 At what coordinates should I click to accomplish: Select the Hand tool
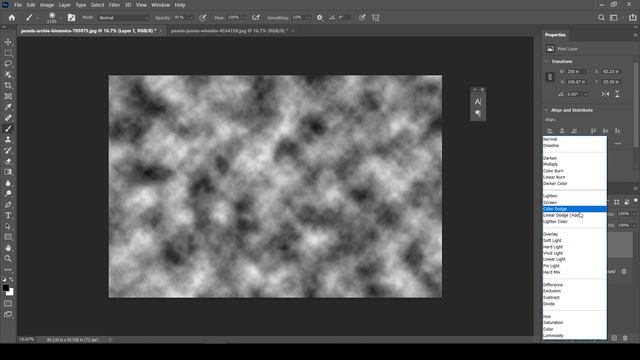tap(8, 248)
